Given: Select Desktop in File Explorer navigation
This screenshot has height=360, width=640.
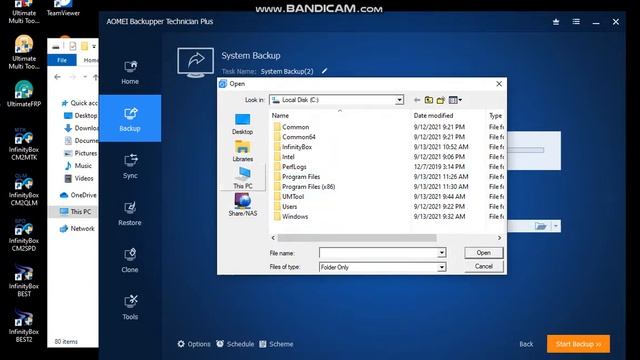Looking at the screenshot, I should tap(81, 116).
